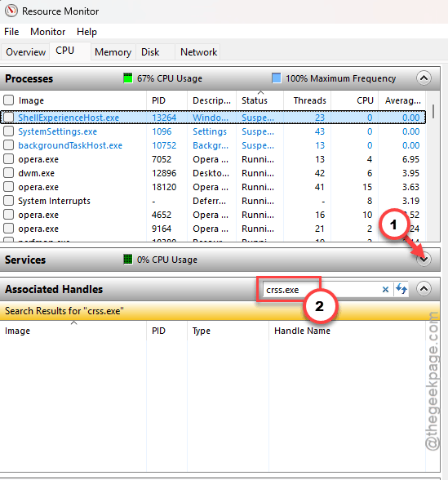Screen dimensions: 448x480
Task: Check the System Interrupts checkbox
Action: (8, 200)
